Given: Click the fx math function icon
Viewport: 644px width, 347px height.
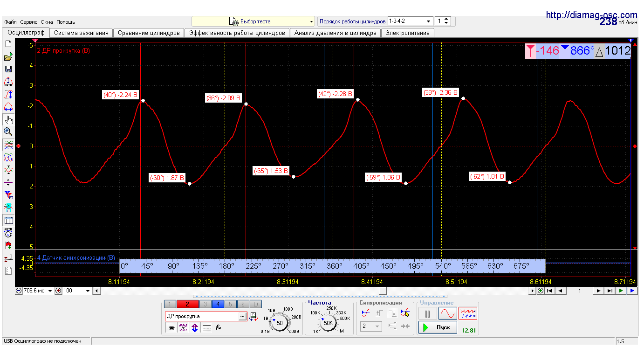Looking at the screenshot, I should (x=218, y=328).
